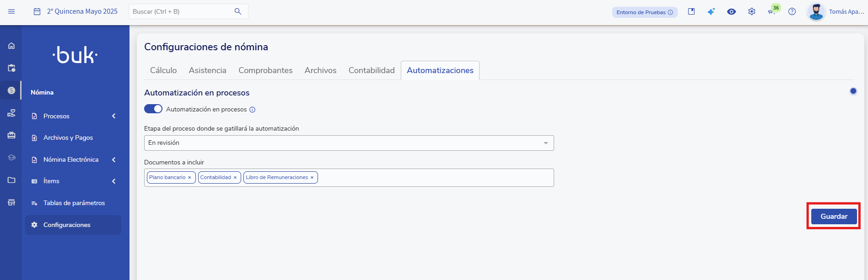Image resolution: width=868 pixels, height=280 pixels.
Task: Click the AI sparkle icon in header
Action: point(711,11)
